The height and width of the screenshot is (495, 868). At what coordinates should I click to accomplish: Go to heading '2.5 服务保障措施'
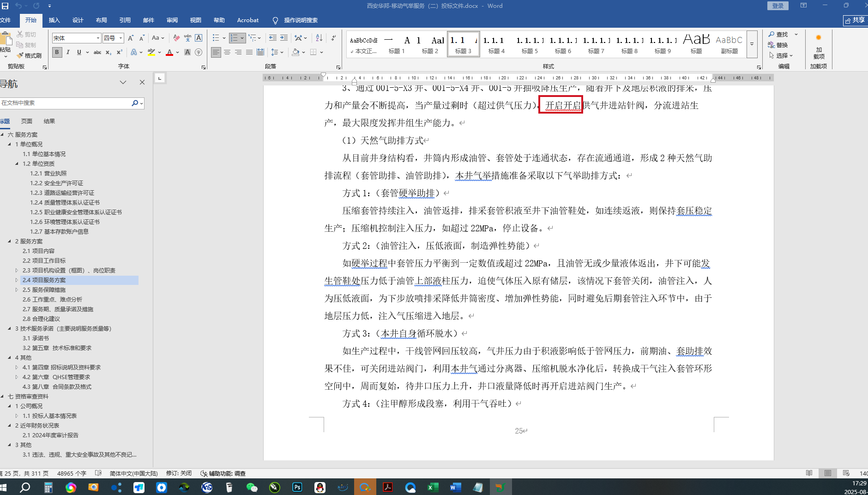tap(44, 290)
